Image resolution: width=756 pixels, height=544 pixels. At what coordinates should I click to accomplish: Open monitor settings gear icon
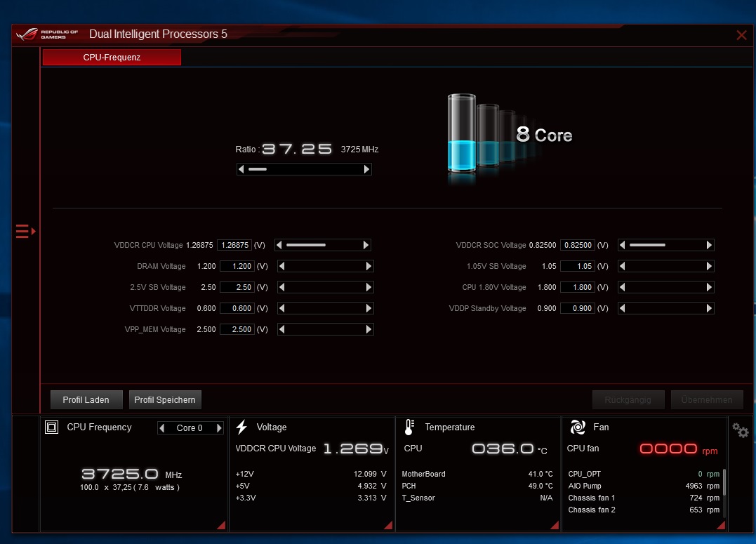[x=740, y=430]
